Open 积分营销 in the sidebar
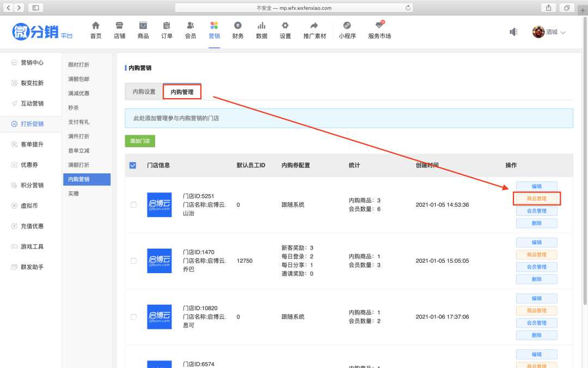Viewport: 588px width, 368px height. [x=32, y=185]
